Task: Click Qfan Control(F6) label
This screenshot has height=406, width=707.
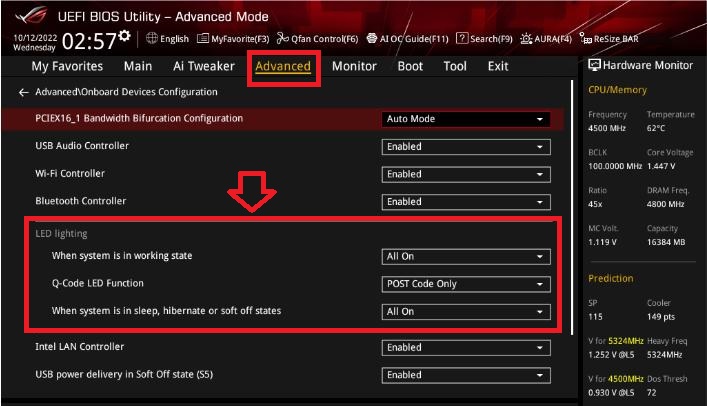Action: pos(325,39)
